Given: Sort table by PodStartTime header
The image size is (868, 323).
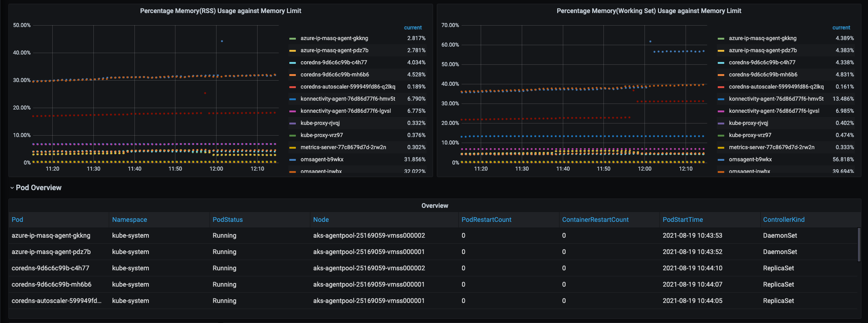Looking at the screenshot, I should pos(682,220).
